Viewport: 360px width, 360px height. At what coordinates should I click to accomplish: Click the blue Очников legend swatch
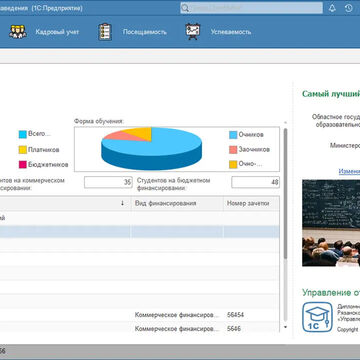pyautogui.click(x=233, y=135)
